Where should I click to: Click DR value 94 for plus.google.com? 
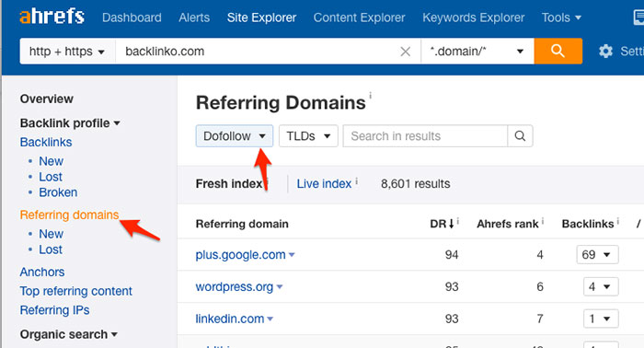click(x=452, y=255)
